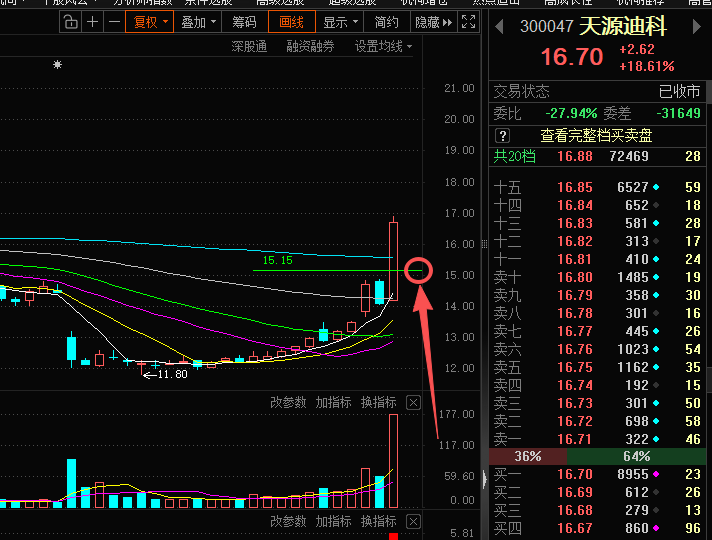Click the 简约 view button
The height and width of the screenshot is (540, 712).
click(387, 22)
